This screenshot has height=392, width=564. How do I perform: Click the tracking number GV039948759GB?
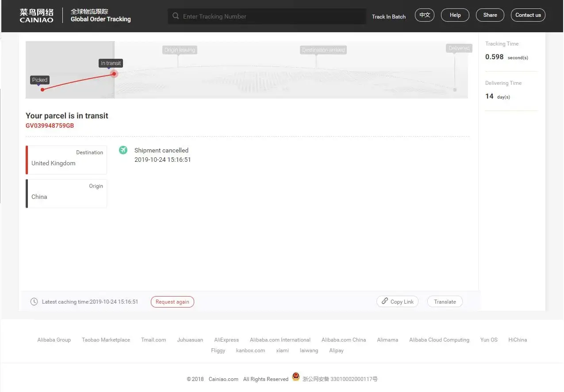50,126
